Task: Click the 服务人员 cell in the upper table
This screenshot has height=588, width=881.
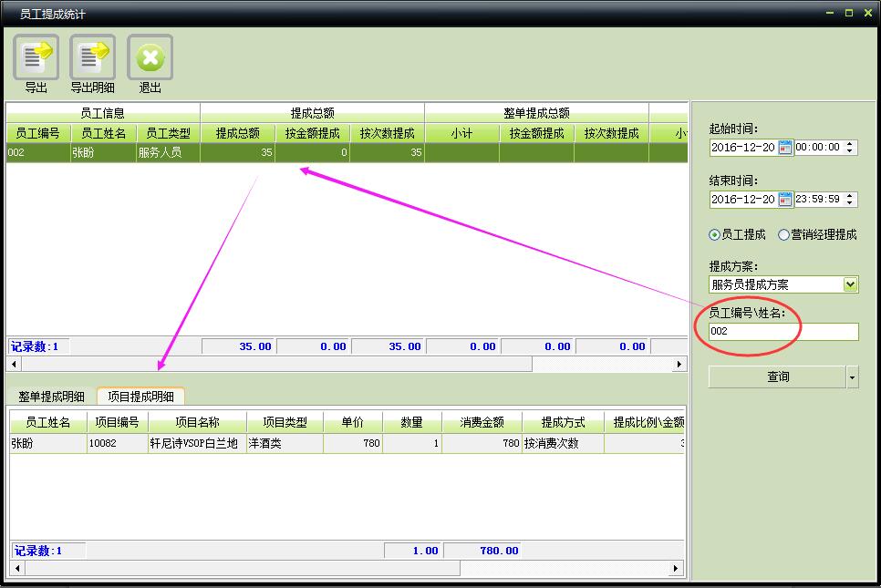Action: click(168, 152)
